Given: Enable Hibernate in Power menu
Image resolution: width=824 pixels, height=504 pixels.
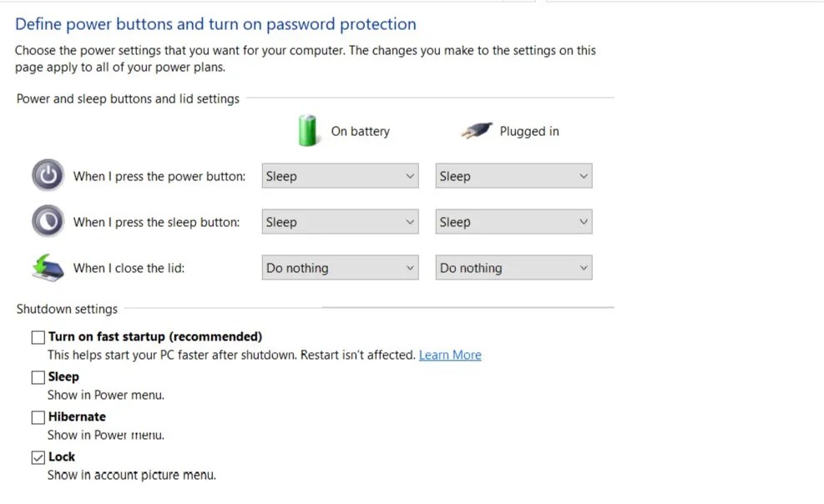Looking at the screenshot, I should (38, 416).
